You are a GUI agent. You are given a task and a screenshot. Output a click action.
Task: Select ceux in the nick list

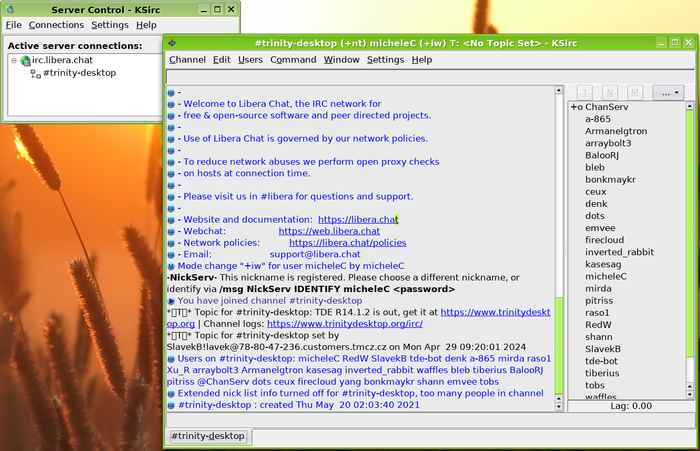(596, 192)
